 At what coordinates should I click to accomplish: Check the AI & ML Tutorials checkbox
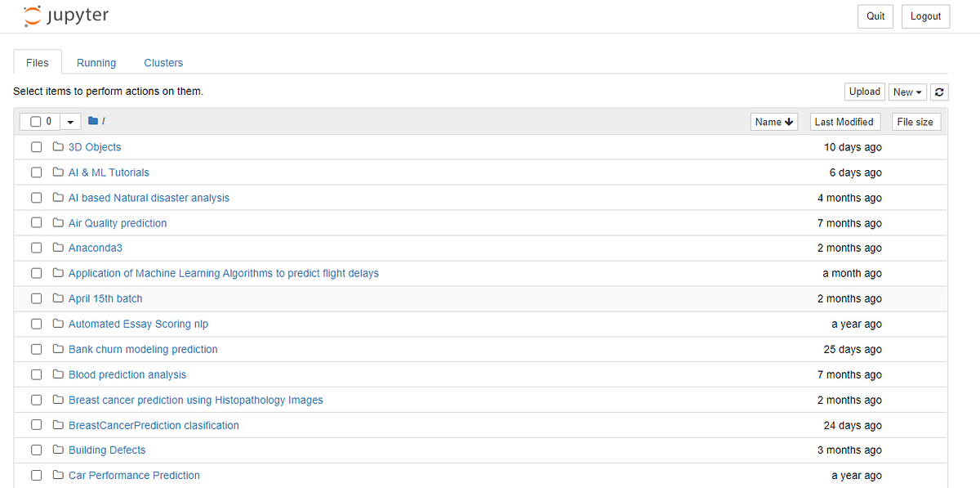click(x=36, y=172)
